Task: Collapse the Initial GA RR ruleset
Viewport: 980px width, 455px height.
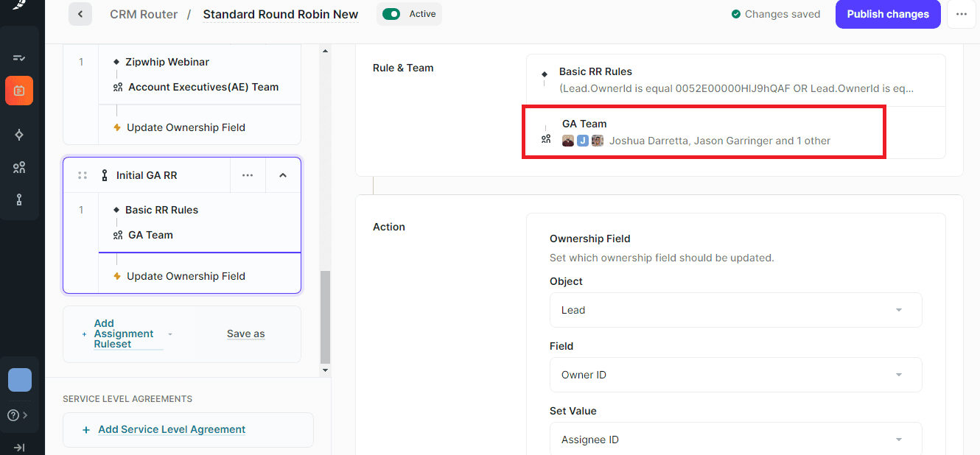Action: click(x=283, y=175)
